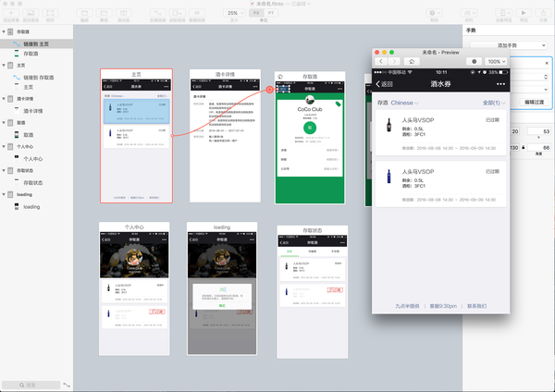
Task: Click Back arrow in Preview window toolbar
Action: [x=381, y=62]
